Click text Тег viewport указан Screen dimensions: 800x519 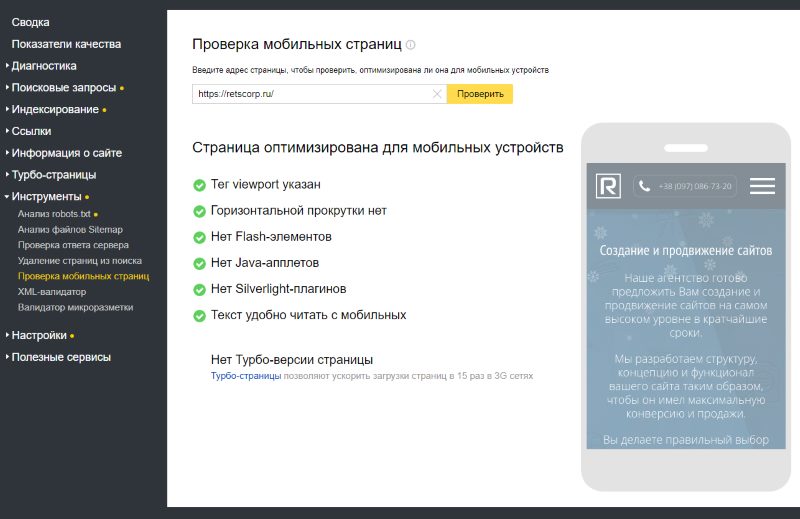(266, 185)
